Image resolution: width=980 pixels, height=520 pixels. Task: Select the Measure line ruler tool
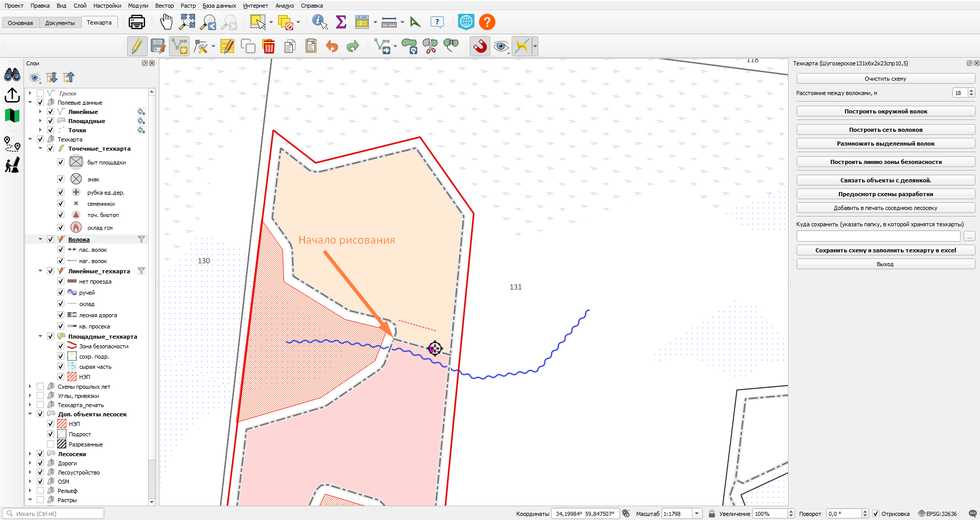pyautogui.click(x=389, y=22)
